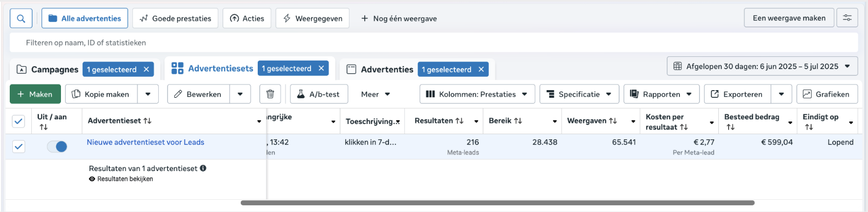Image resolution: width=868 pixels, height=212 pixels.
Task: Click the 65.541 Weergaven value
Action: pyautogui.click(x=624, y=142)
